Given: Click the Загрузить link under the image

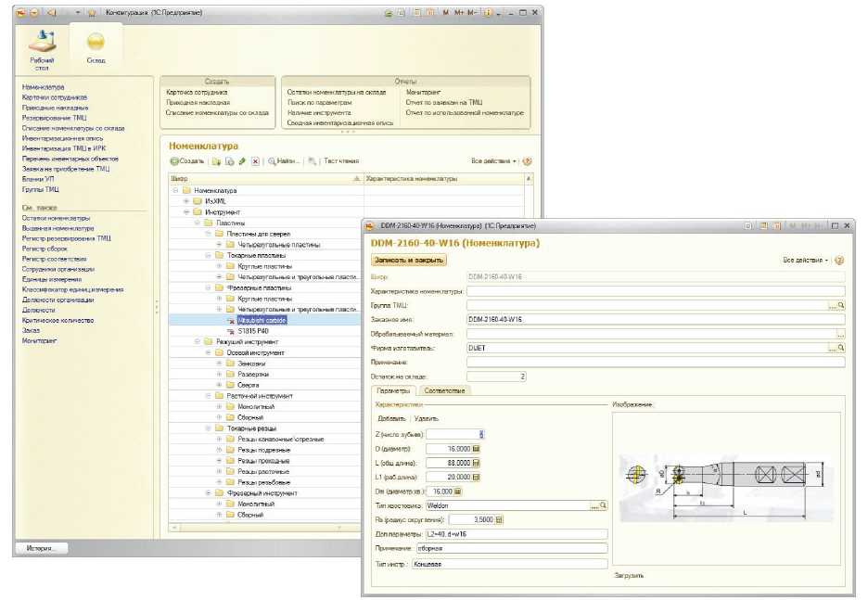Looking at the screenshot, I should (629, 575).
